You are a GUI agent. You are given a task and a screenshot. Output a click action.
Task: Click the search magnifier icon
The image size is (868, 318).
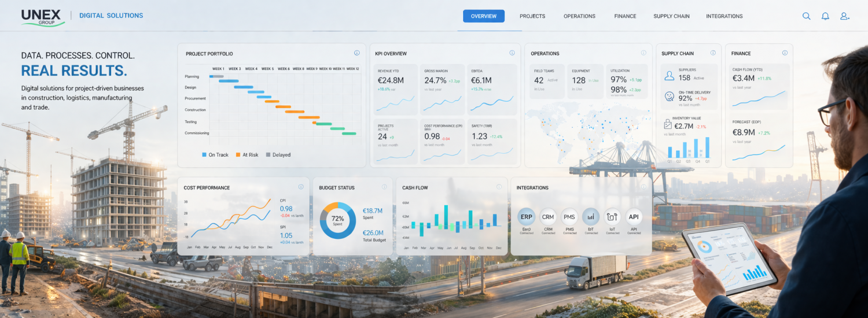tap(806, 16)
